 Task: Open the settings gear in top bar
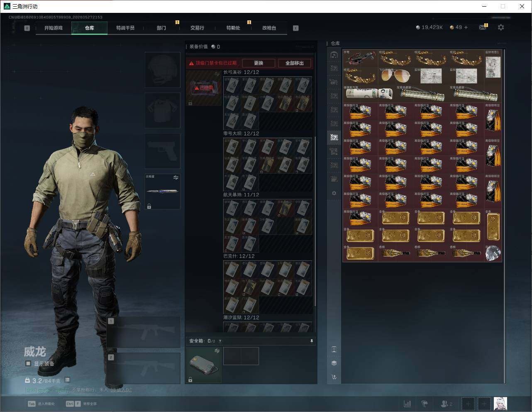(501, 27)
